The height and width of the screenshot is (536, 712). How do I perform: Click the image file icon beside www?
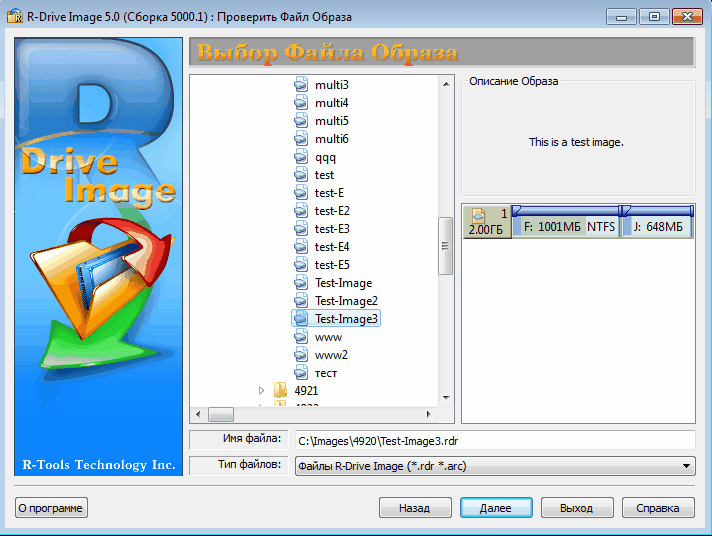[x=301, y=337]
